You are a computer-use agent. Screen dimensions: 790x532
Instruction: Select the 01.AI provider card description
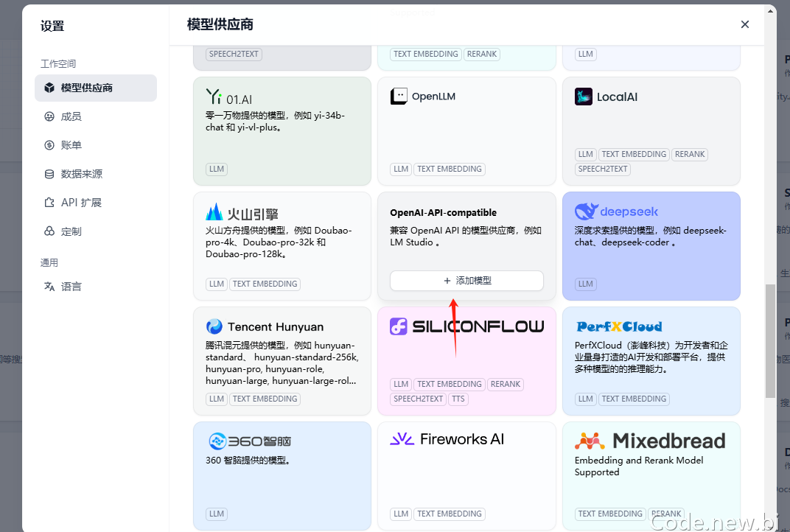275,122
